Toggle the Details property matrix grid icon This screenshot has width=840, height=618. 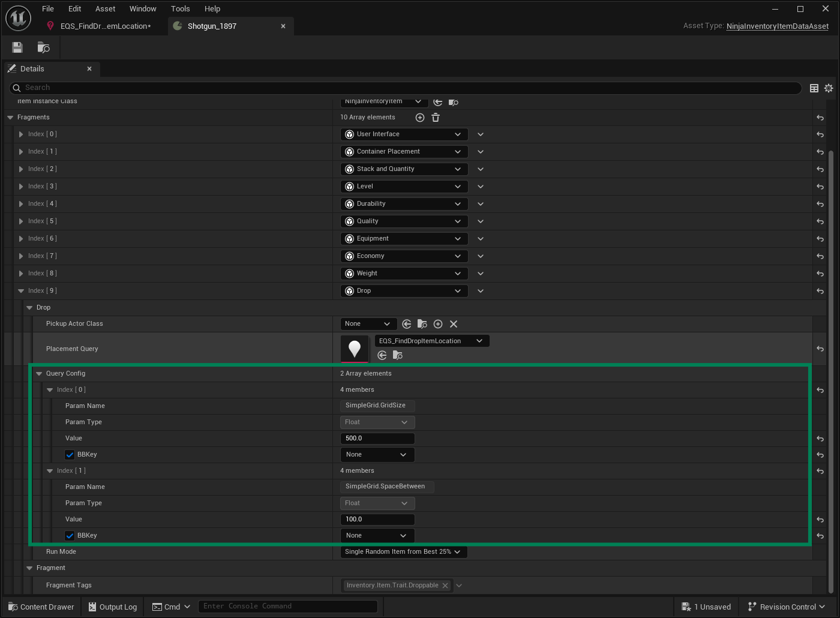(814, 88)
